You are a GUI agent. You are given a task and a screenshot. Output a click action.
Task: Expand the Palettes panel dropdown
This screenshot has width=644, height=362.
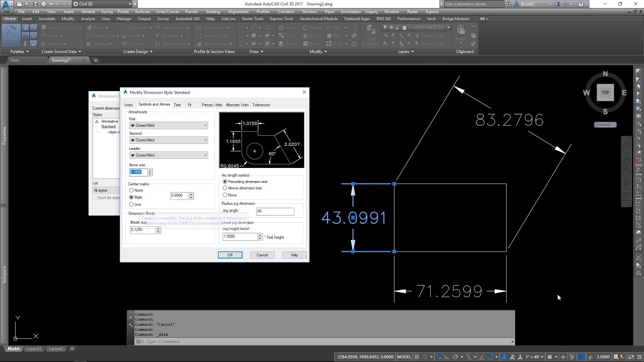[x=20, y=51]
